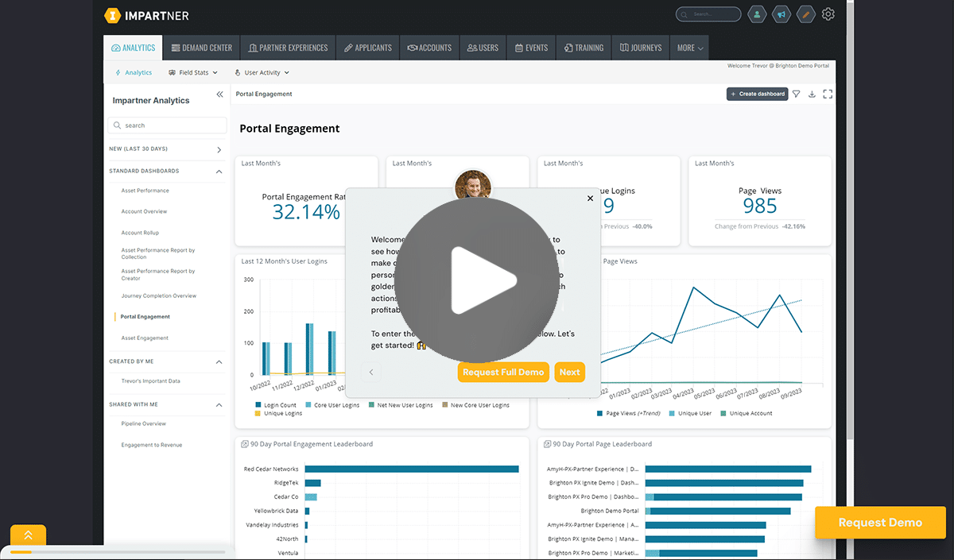The height and width of the screenshot is (560, 954).
Task: Collapse the Impartner Analytics sidebar
Action: click(x=220, y=95)
